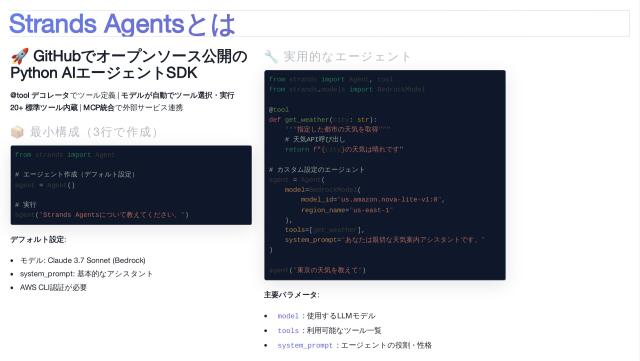The height and width of the screenshot is (361, 640).
Task: Click bullet "system_prompt: 基本的なアシスタント"
Action: click(86, 274)
